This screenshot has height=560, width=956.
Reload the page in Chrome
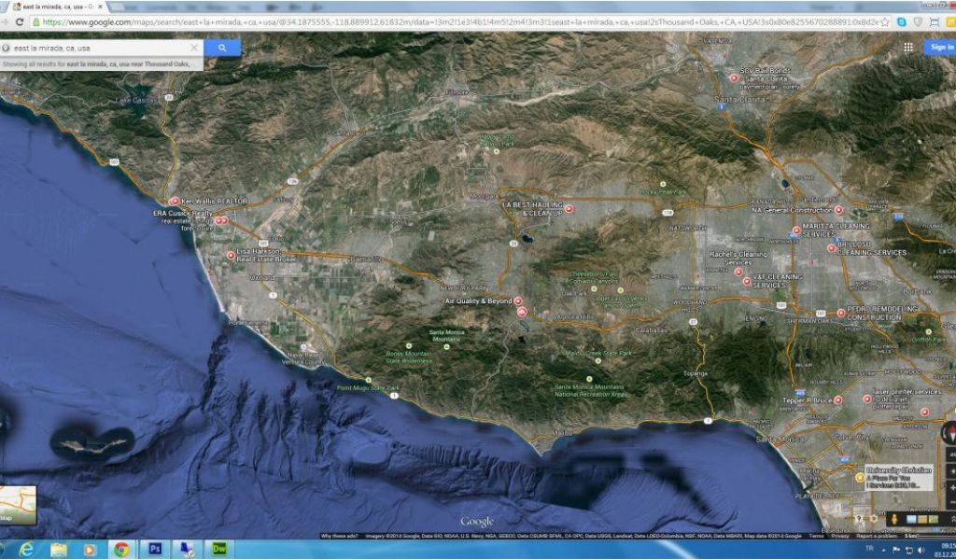(20, 22)
